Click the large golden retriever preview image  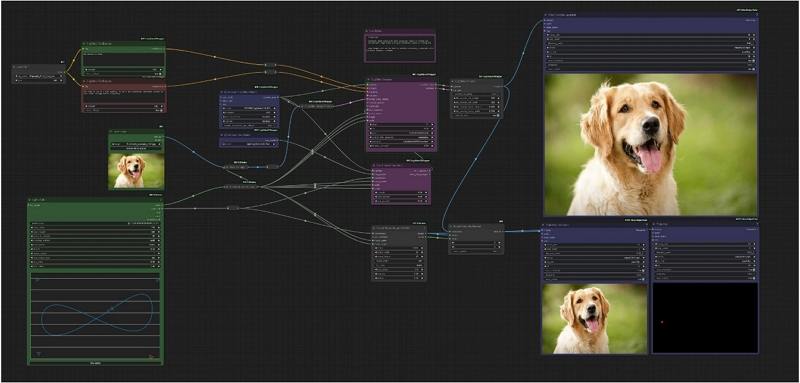(651, 145)
